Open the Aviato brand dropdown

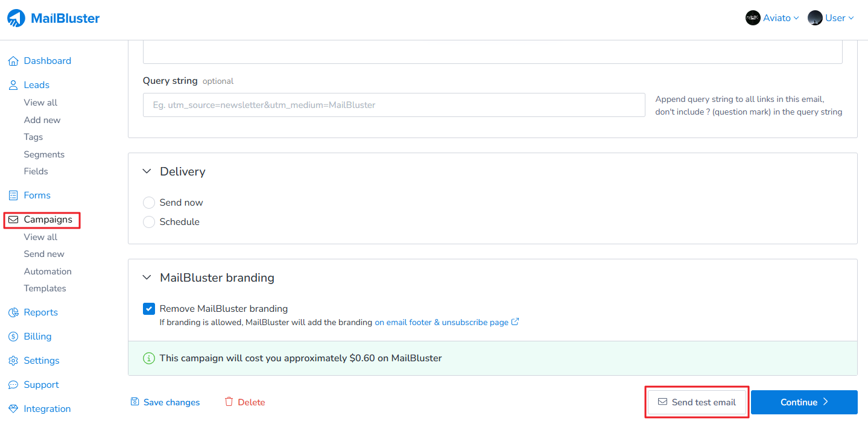tap(772, 18)
